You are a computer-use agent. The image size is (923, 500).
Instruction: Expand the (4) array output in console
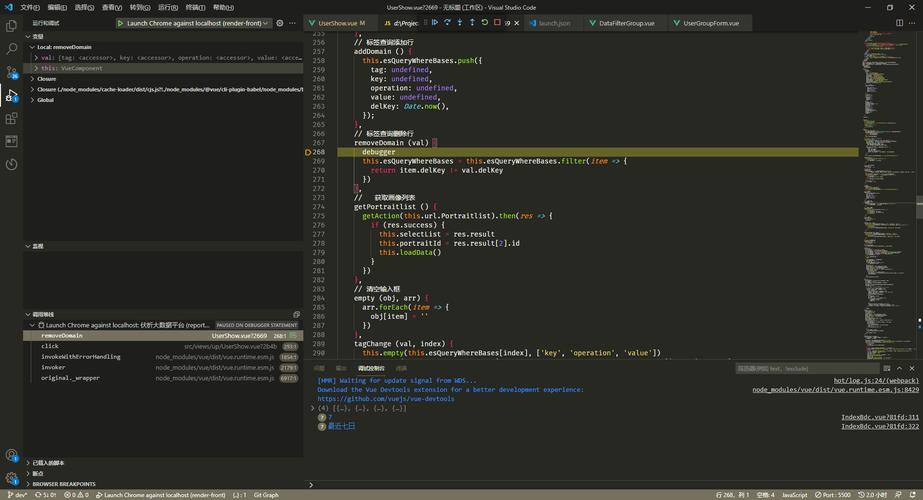[x=313, y=408]
